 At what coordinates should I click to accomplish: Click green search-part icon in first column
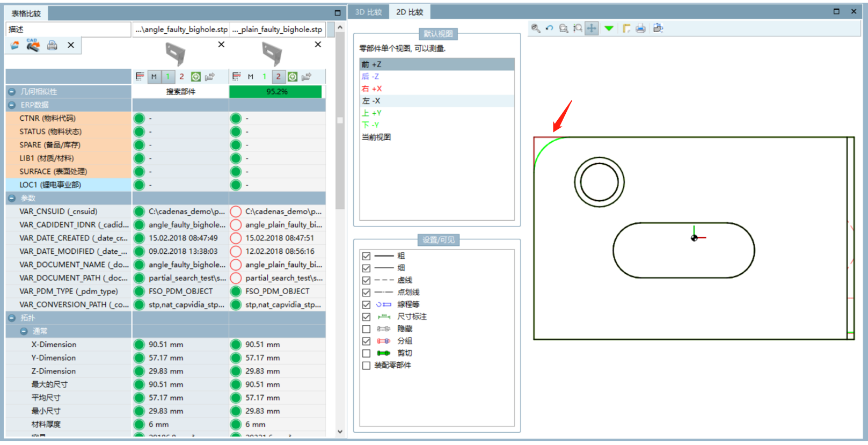click(x=196, y=77)
